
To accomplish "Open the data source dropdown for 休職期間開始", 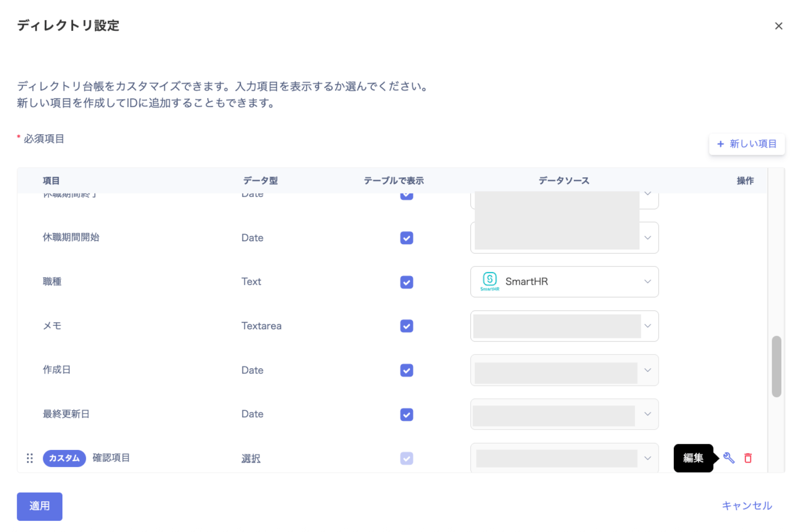I will (564, 238).
